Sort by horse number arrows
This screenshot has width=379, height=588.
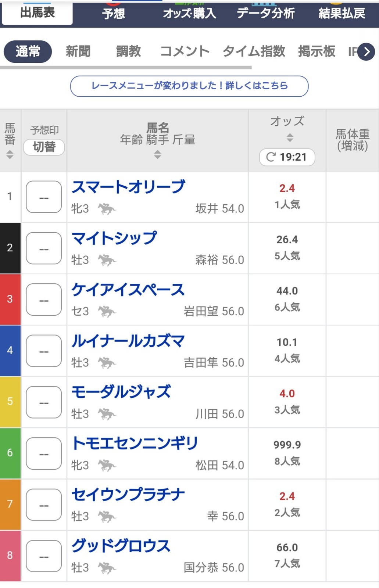coord(10,155)
